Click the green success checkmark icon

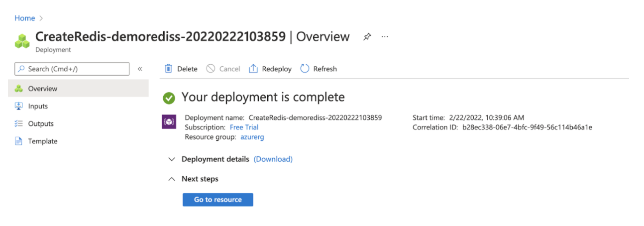[x=169, y=98]
